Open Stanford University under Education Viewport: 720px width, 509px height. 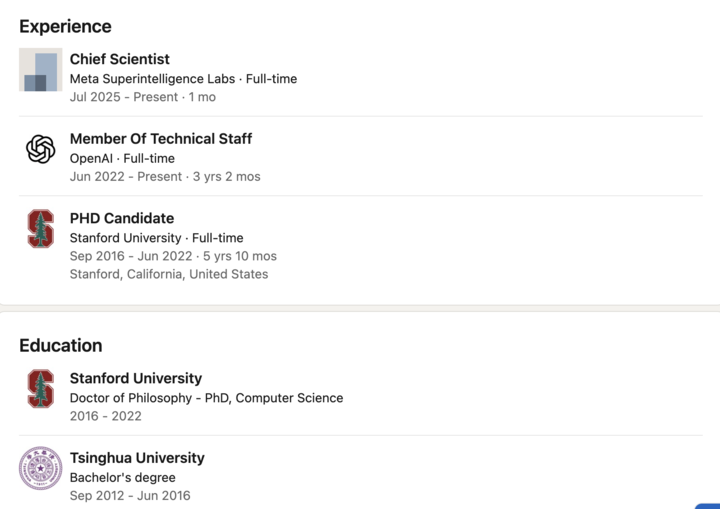tap(135, 378)
